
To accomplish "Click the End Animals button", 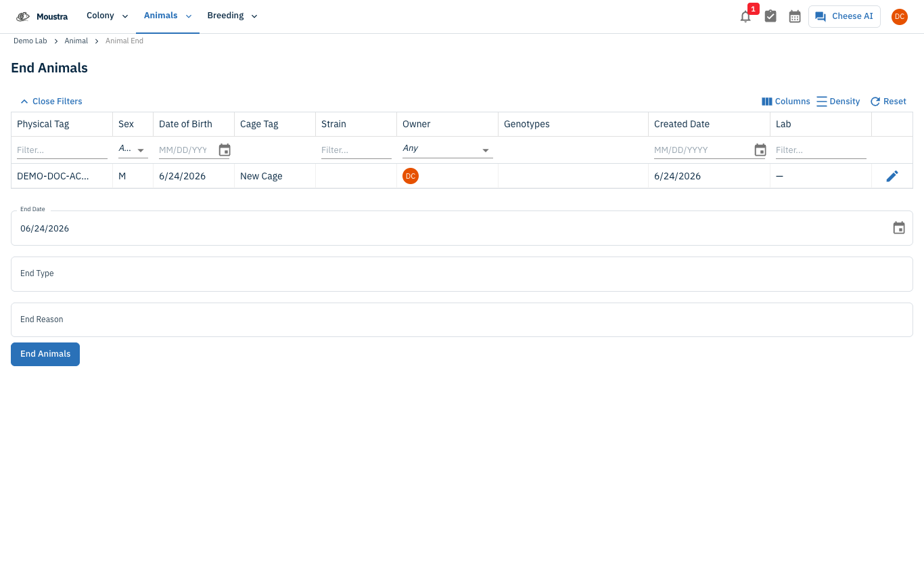I will 45,354.
